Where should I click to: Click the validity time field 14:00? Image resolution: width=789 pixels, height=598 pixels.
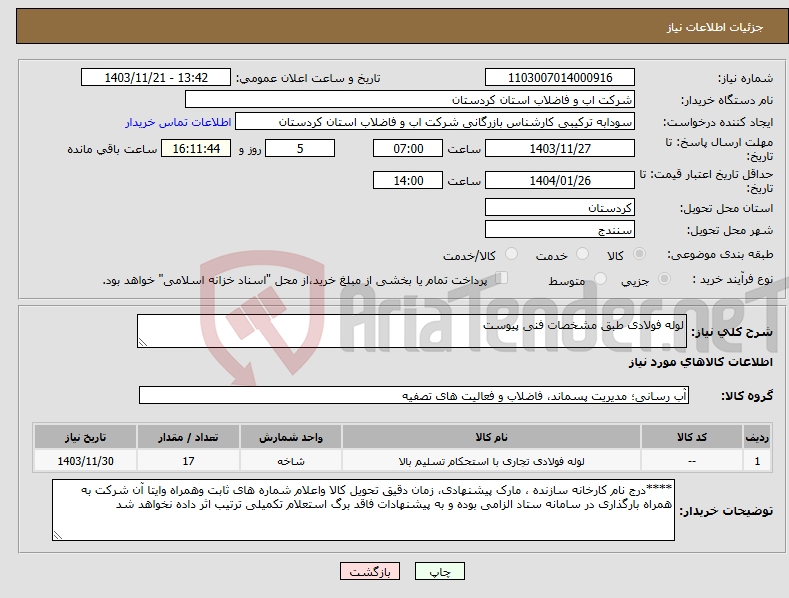point(408,180)
